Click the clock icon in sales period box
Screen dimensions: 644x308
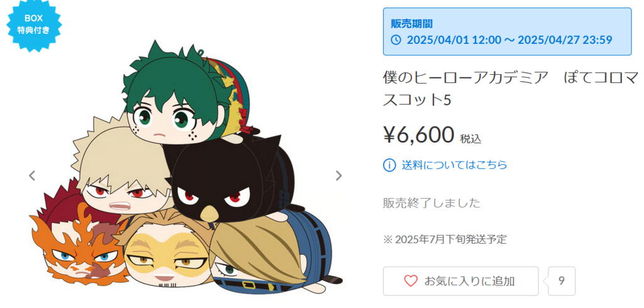(396, 40)
